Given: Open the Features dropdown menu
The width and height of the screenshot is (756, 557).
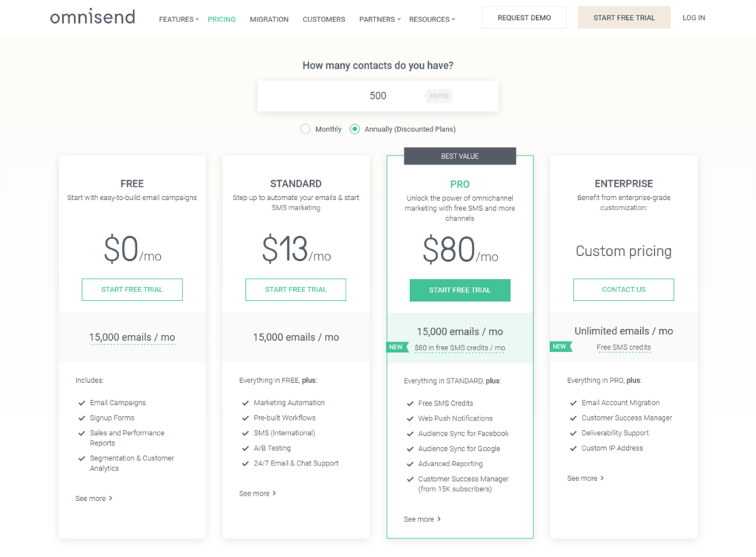Looking at the screenshot, I should coord(179,19).
